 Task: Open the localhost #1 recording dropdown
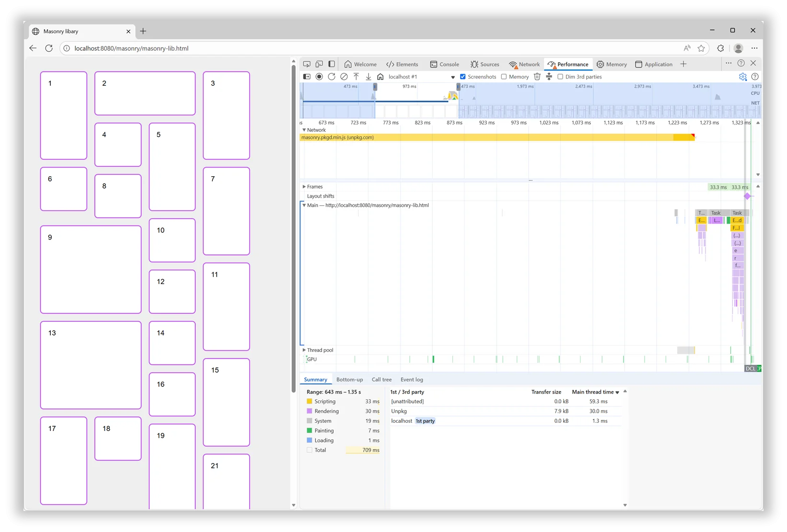point(452,77)
